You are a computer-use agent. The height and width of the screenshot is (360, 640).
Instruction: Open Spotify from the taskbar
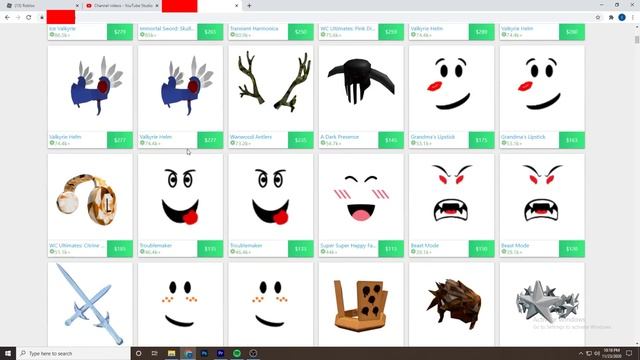click(x=237, y=353)
